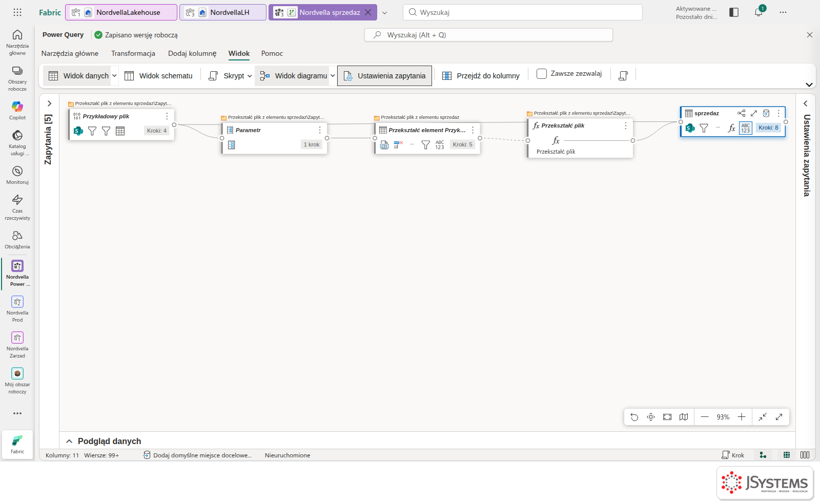Open the Widok danych dropdown arrow

(114, 76)
